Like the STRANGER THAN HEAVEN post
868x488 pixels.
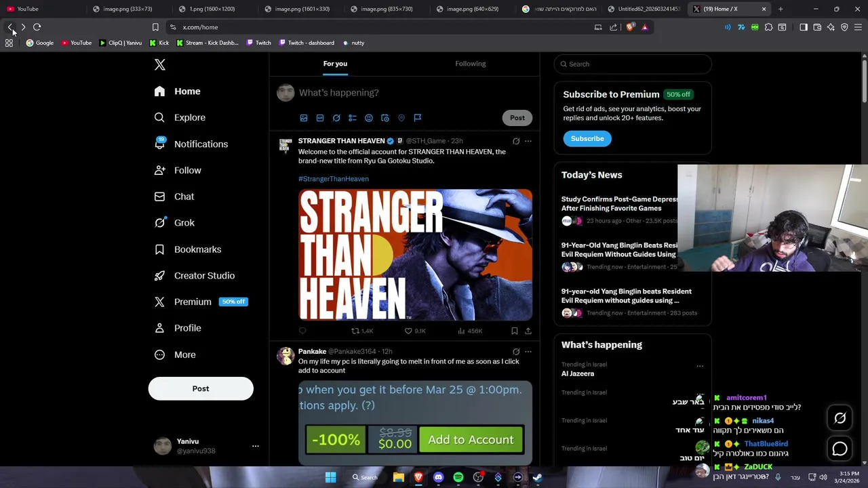(x=415, y=331)
